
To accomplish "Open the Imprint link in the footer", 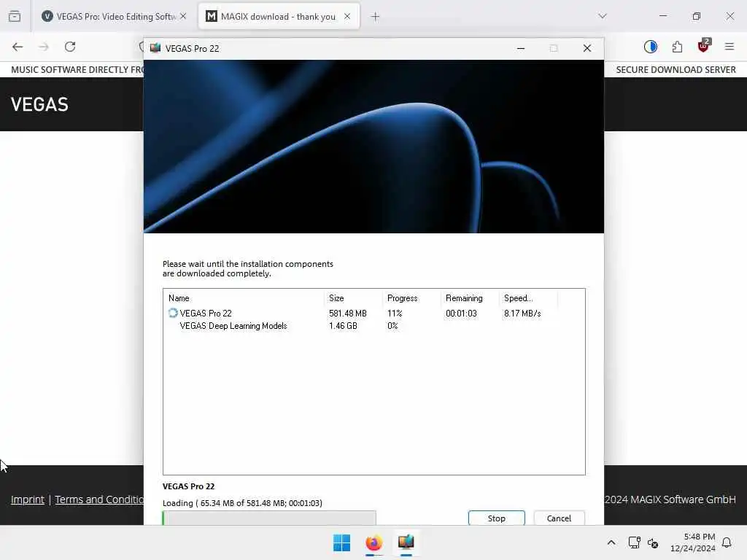I will pos(28,499).
